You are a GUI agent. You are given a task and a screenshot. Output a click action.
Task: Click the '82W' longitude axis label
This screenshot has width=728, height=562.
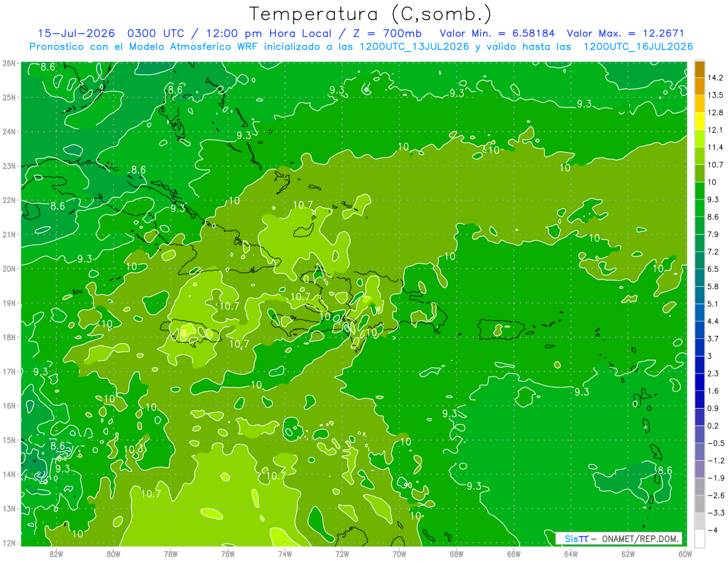tap(56, 554)
